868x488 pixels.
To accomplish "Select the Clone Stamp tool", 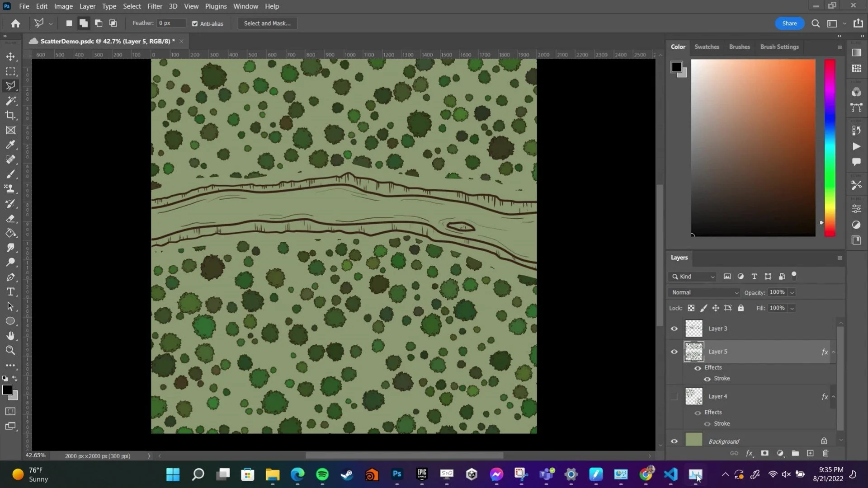I will point(10,189).
